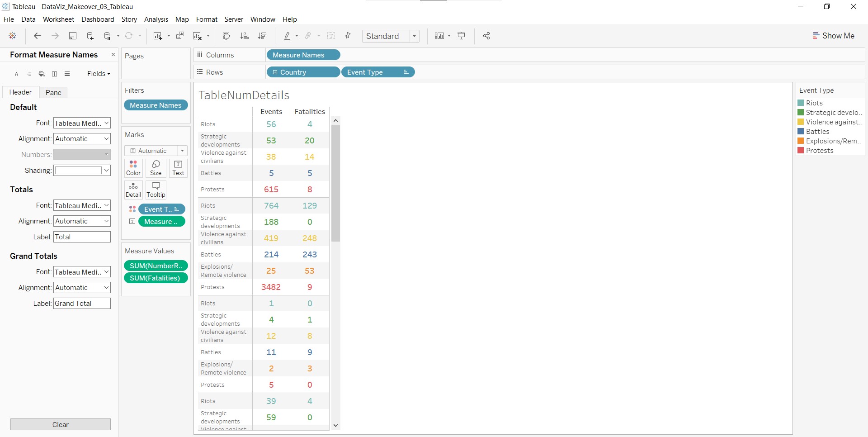Select the Format Borders grid icon
Screen dimensions: 868x437
coord(55,74)
